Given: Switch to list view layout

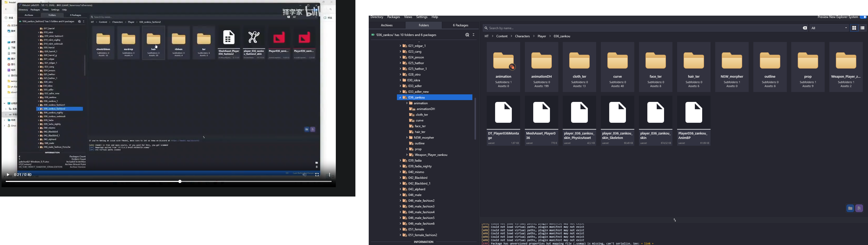Looking at the screenshot, I should 862,28.
